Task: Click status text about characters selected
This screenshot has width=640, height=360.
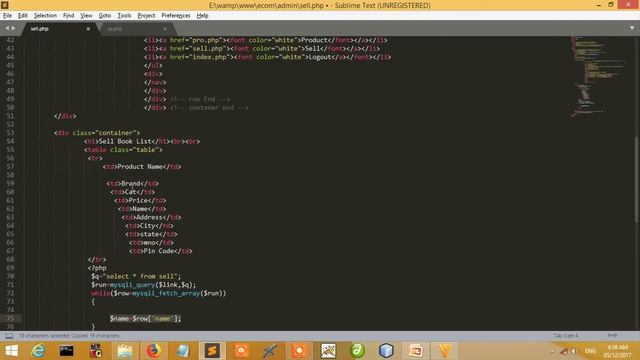Action: pos(69,336)
